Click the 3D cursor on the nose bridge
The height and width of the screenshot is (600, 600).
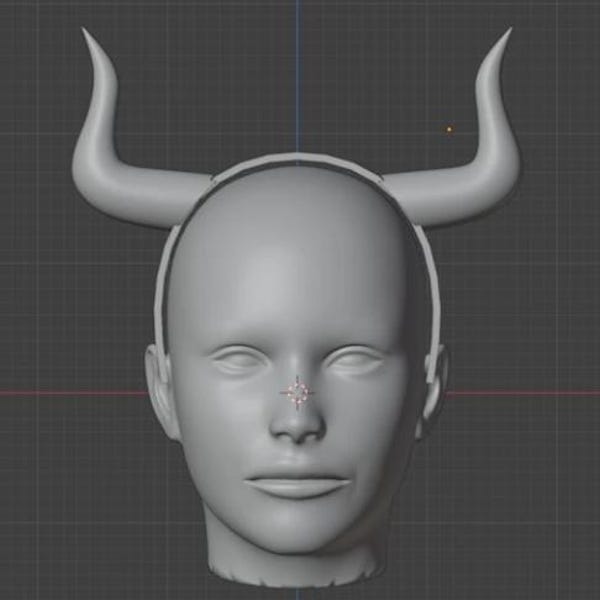point(298,393)
